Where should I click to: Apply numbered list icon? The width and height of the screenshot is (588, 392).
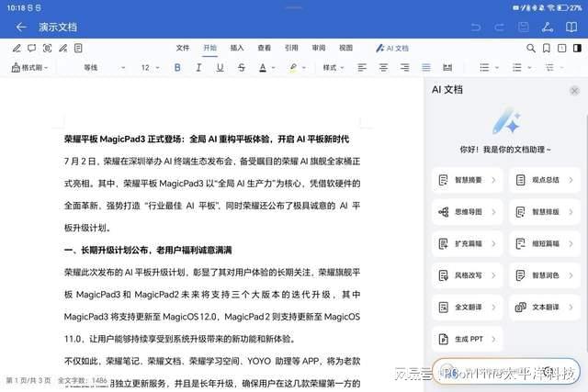point(517,67)
